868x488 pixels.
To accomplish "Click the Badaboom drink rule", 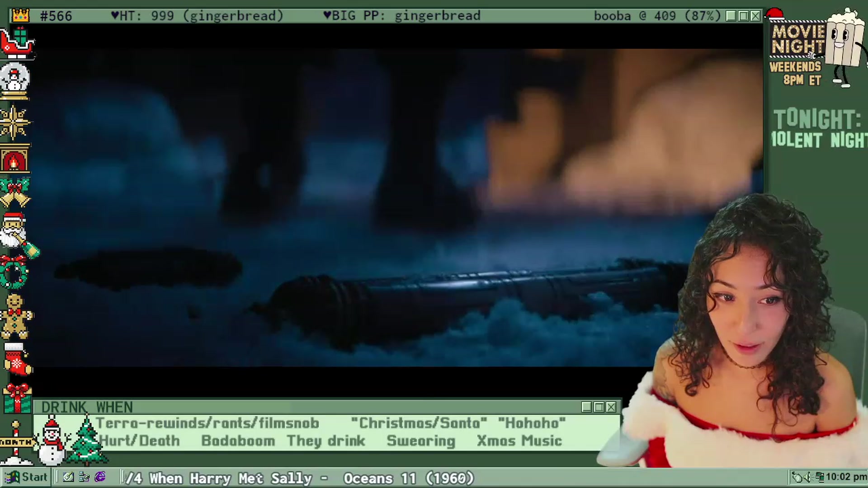I will tap(238, 441).
